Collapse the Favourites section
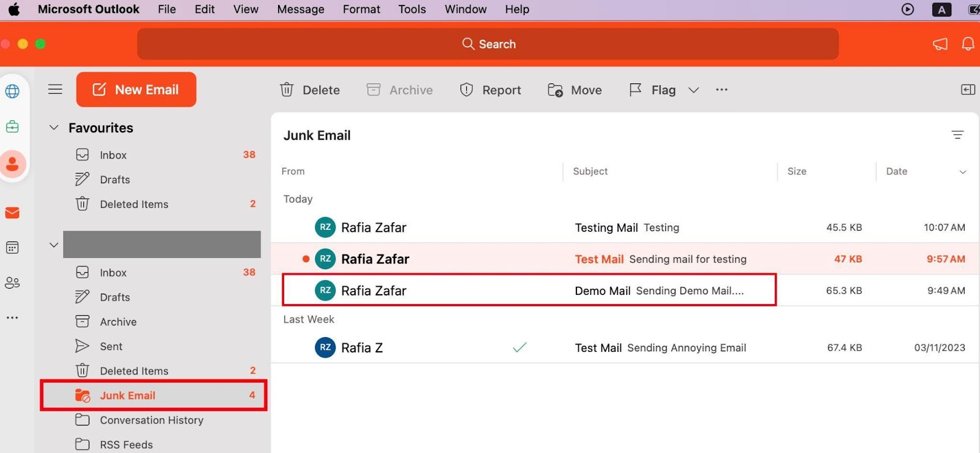 54,128
